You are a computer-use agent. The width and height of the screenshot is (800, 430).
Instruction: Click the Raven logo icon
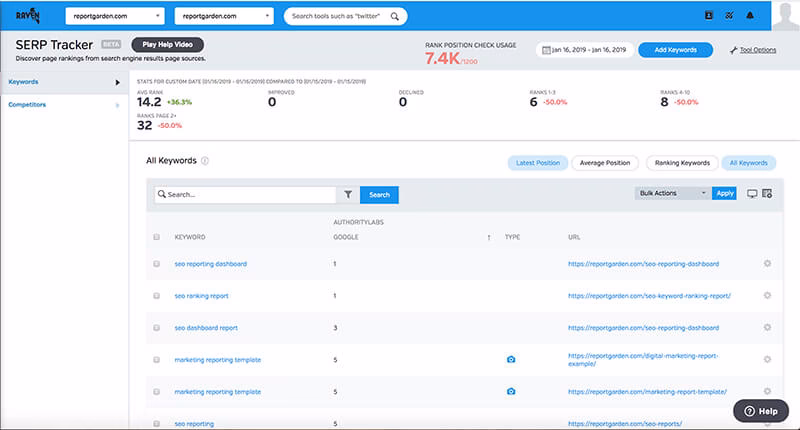[26, 16]
